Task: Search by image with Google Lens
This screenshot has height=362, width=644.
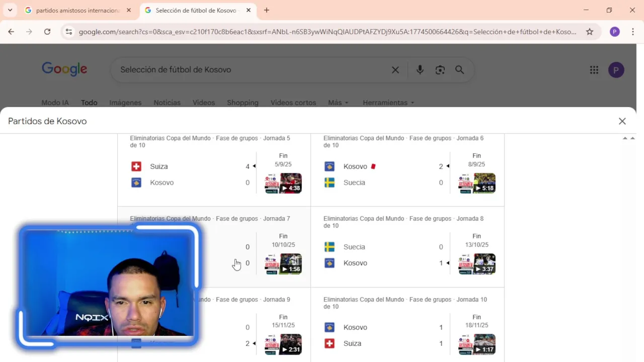Action: [440, 70]
